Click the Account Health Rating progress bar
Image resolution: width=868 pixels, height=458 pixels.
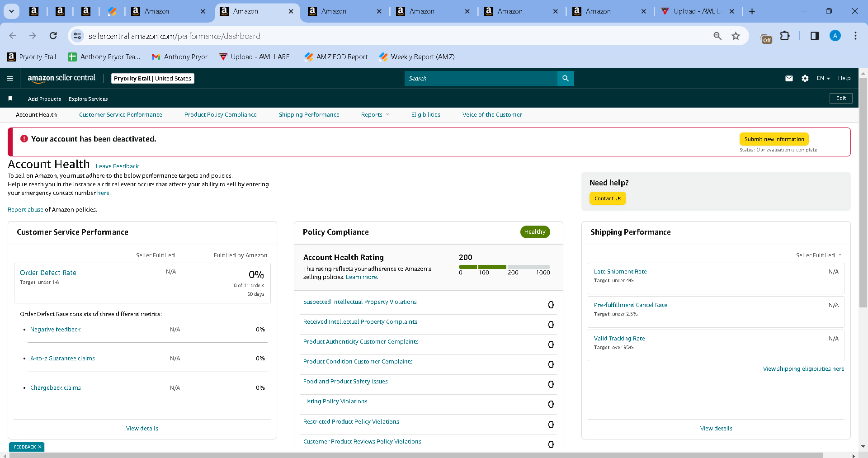[505, 267]
